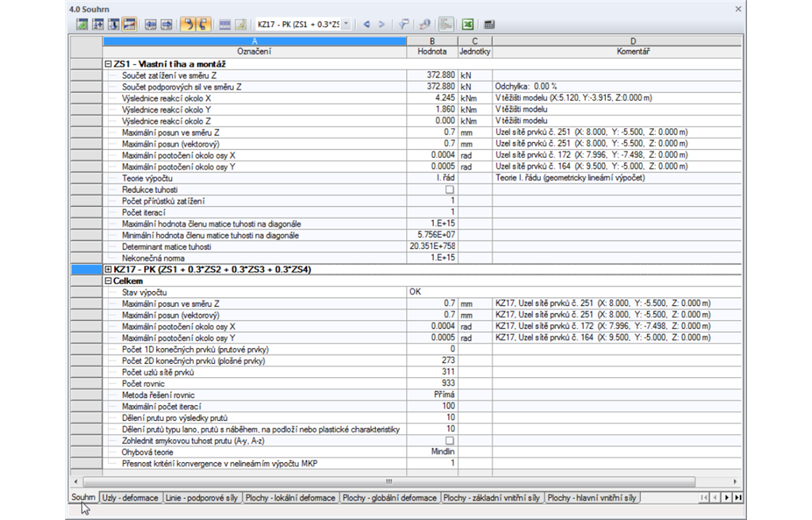This screenshot has height=520, width=812.
Task: Switch to Uzly - deformace tab
Action: point(130,498)
